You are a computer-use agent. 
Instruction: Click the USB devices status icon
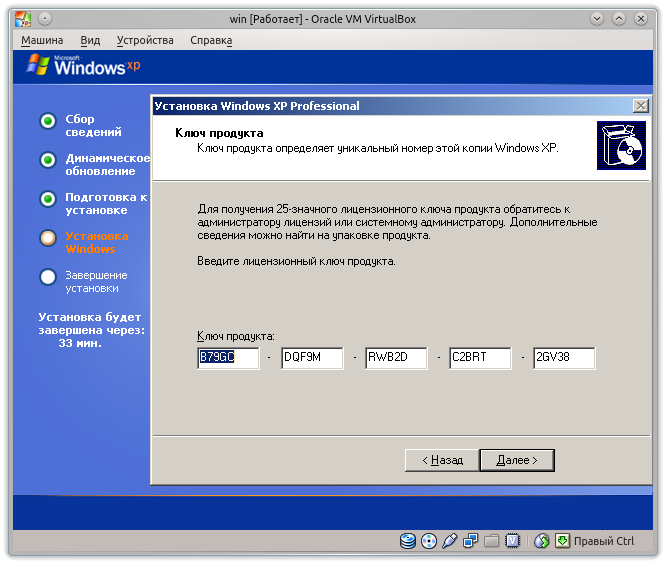(x=450, y=541)
